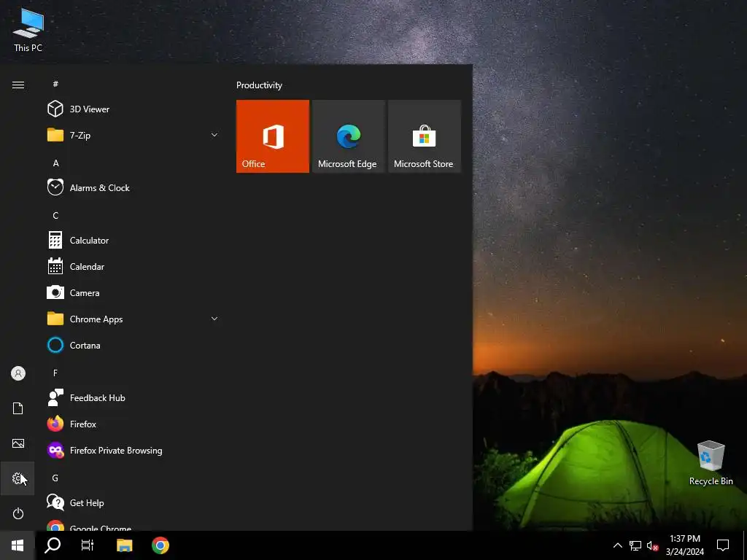Viewport: 747px width, 560px height.
Task: Click the Power icon in Start menu
Action: pyautogui.click(x=18, y=513)
